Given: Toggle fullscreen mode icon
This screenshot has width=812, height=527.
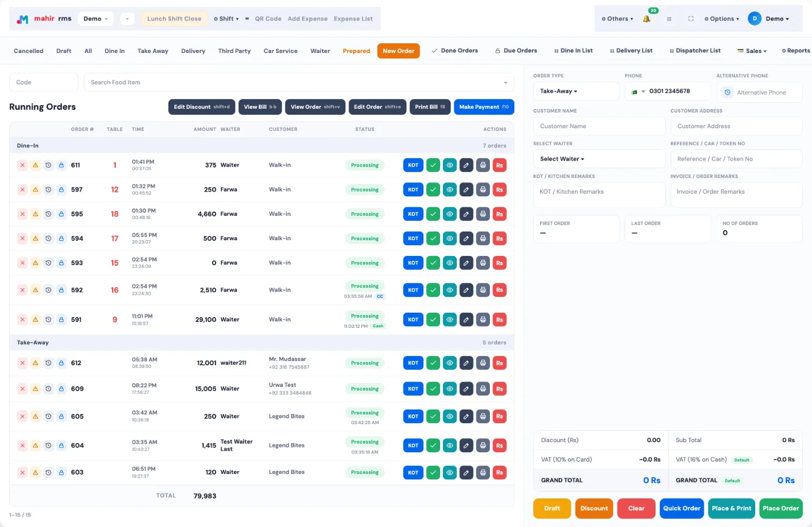Looking at the screenshot, I should coord(691,19).
